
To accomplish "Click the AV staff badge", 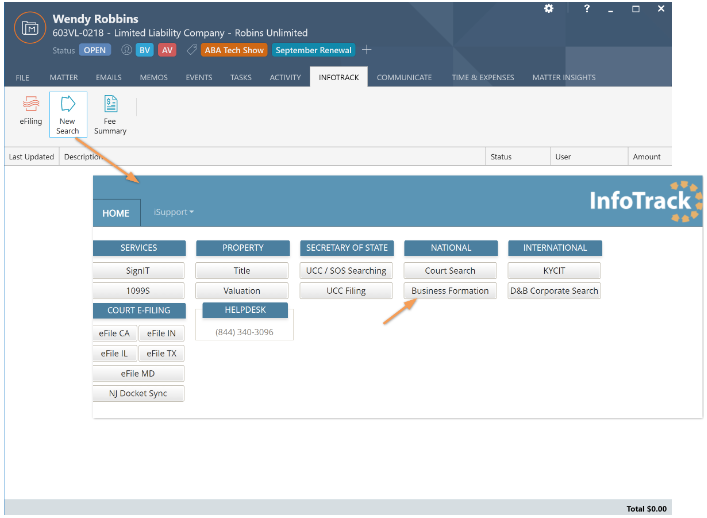I will click(x=167, y=50).
